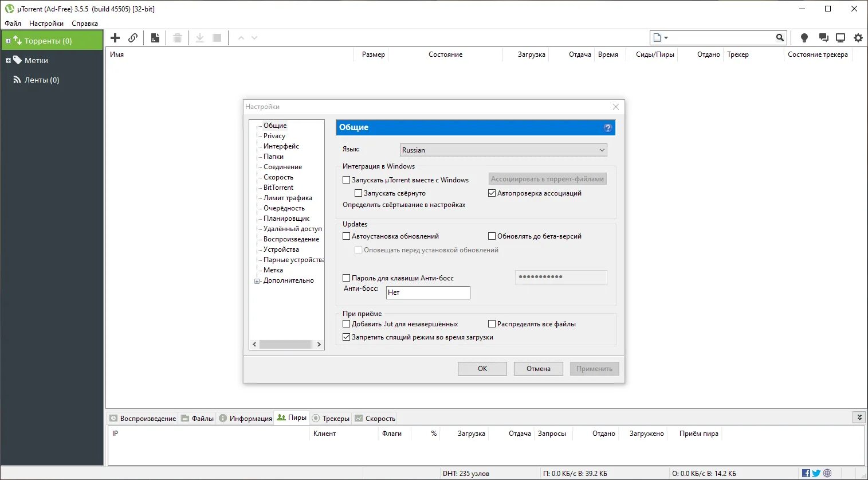The image size is (868, 480).
Task: Click the Анти-босс hotkey input field
Action: [x=428, y=292]
